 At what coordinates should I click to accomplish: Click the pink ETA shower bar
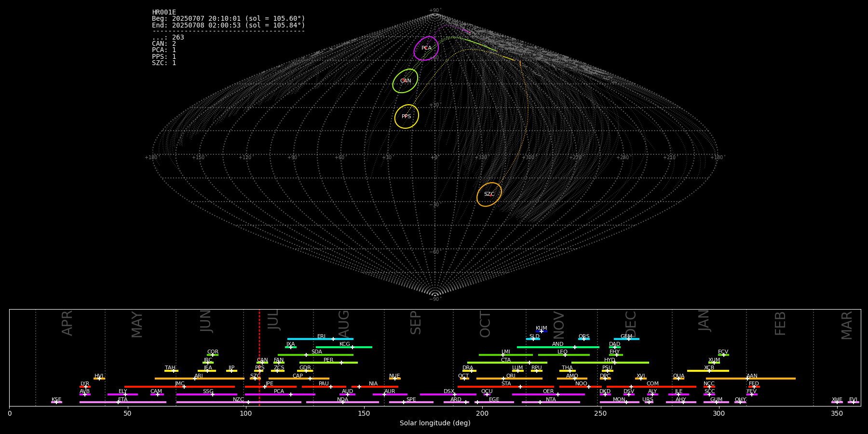point(123,402)
